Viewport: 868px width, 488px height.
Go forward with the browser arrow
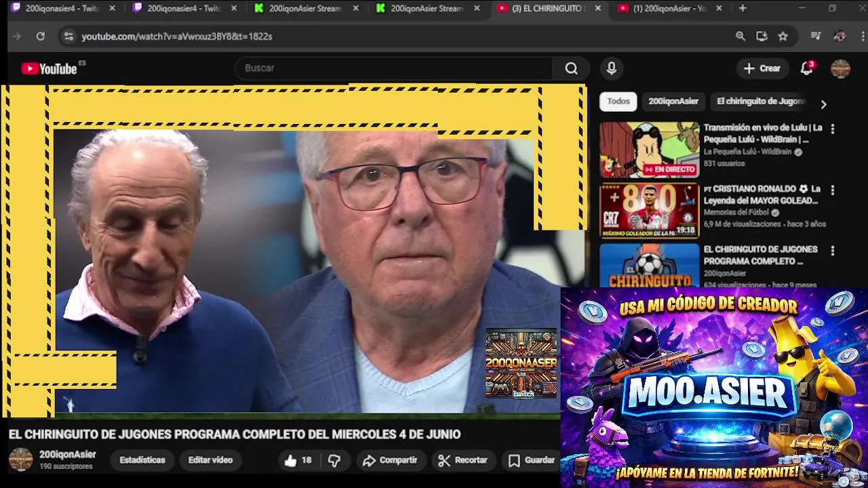click(17, 37)
